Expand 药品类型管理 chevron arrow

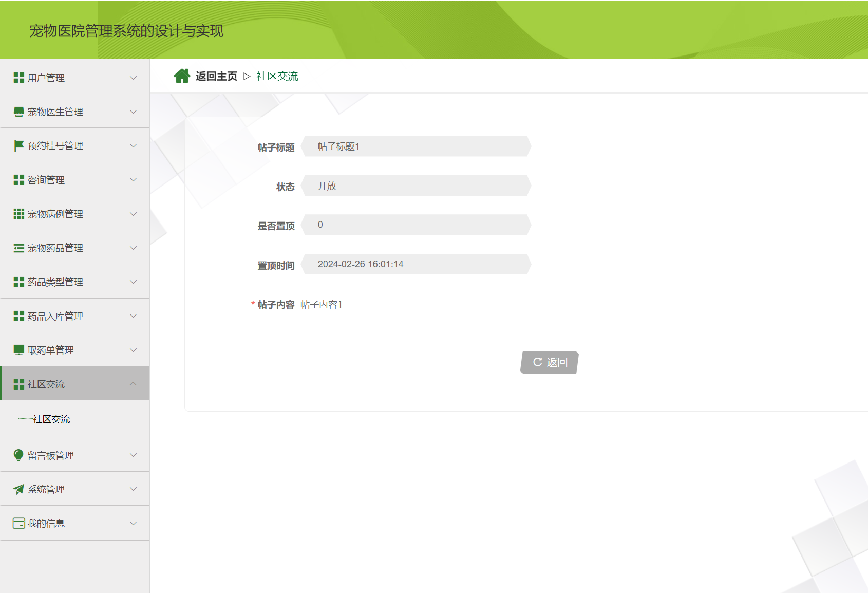134,282
